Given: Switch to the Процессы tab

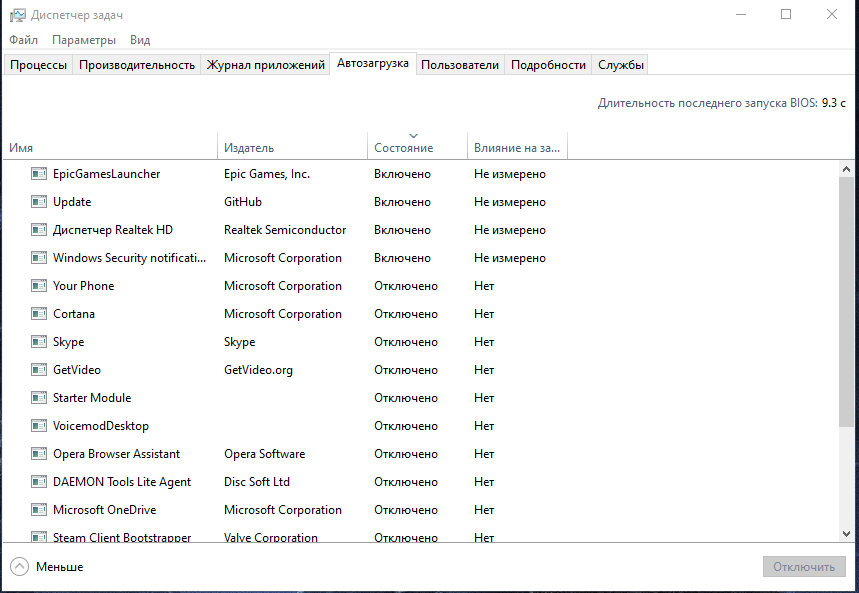Looking at the screenshot, I should [38, 65].
